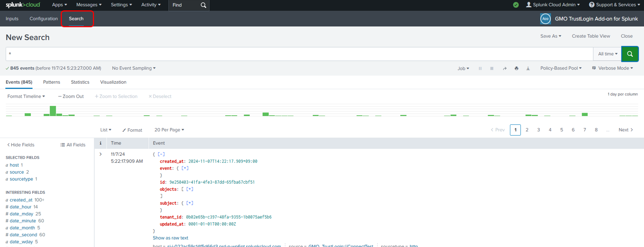Select Events (845) tab
Image resolution: width=644 pixels, height=247 pixels.
pyautogui.click(x=19, y=82)
